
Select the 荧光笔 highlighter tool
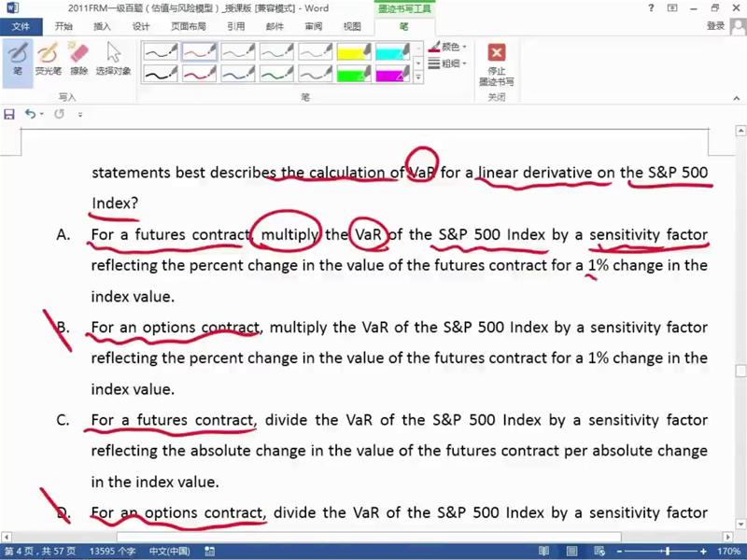coord(48,60)
